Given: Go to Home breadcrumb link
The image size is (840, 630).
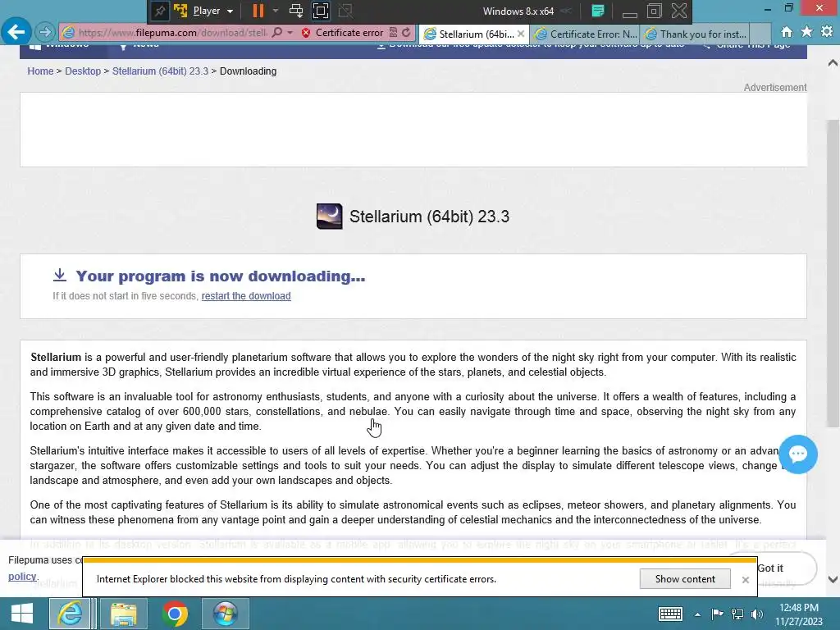Looking at the screenshot, I should 41,71.
